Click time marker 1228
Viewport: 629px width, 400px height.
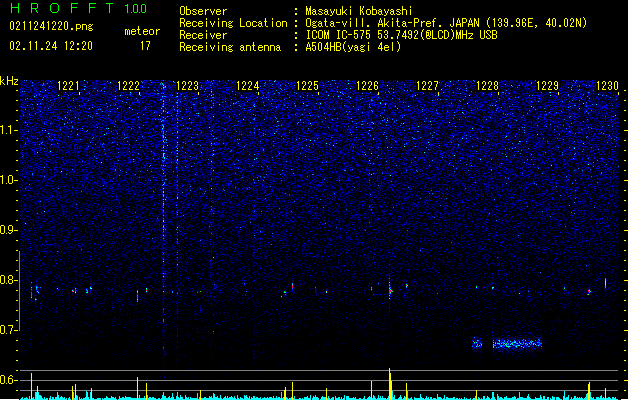(x=487, y=86)
